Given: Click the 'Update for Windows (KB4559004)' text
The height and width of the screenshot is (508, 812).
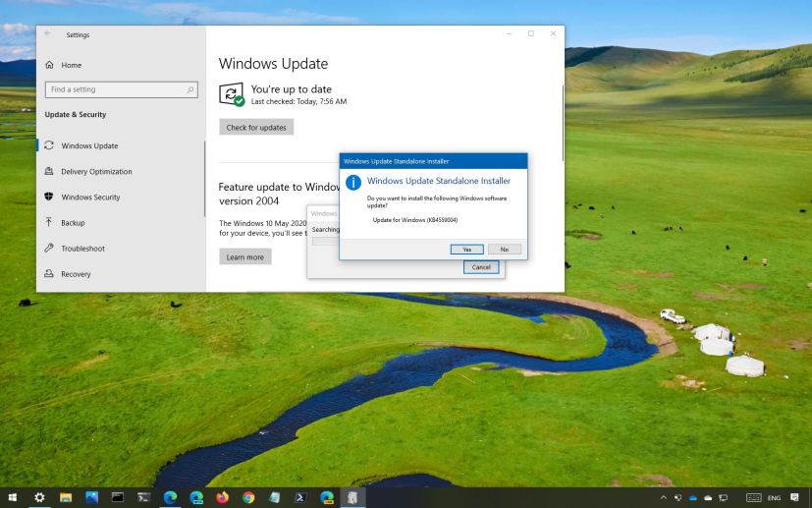Looking at the screenshot, I should point(414,220).
